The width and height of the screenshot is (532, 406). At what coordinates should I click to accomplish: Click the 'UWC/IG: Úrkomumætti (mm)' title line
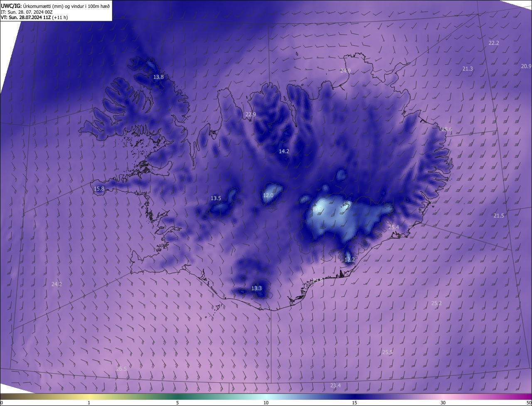tap(55, 5)
